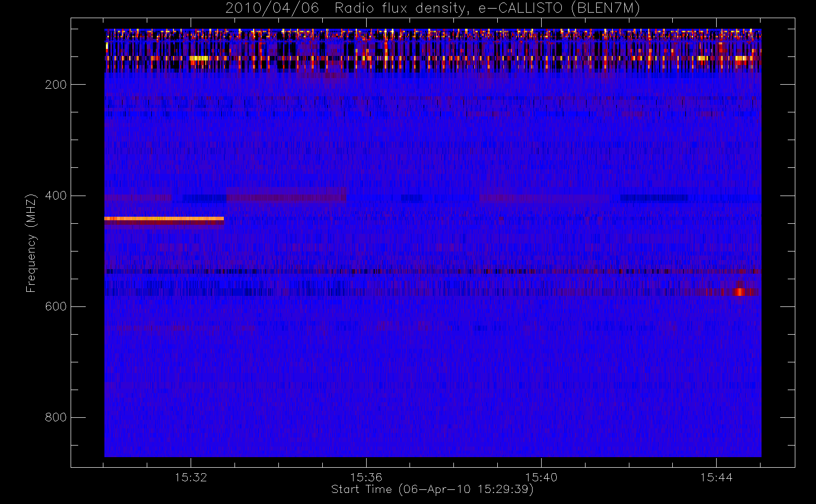Viewport: 816px width, 504px height.
Task: Click the red hotspot near 575 MHz at 15:44
Action: [739, 292]
